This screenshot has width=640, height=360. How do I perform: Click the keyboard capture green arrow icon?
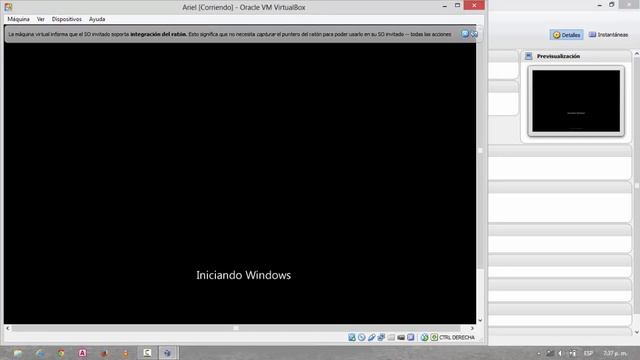[434, 337]
